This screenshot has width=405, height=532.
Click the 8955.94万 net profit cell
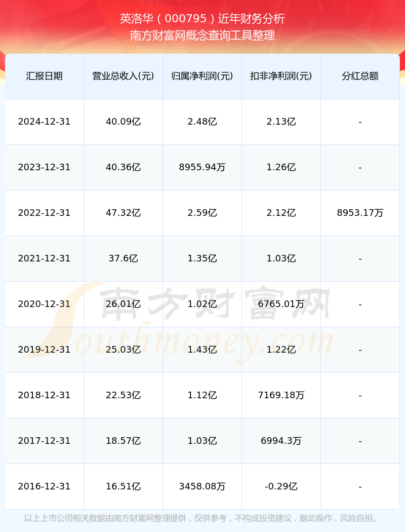click(202, 167)
